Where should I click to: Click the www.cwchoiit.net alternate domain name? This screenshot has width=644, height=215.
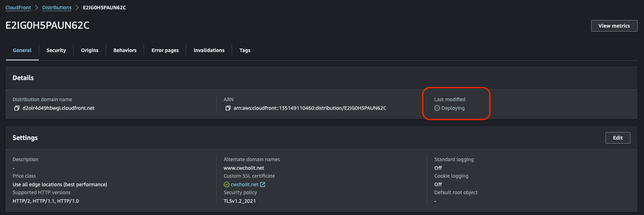(244, 168)
